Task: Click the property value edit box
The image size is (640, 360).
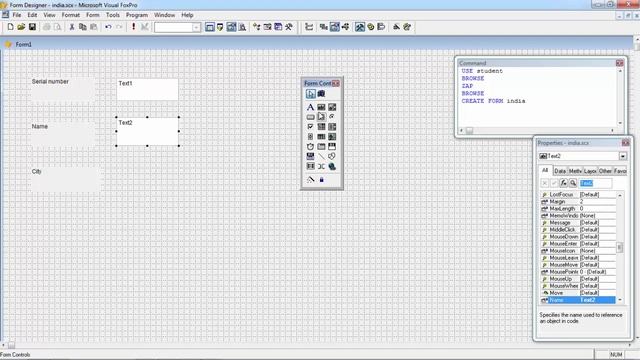Action: 595,183
